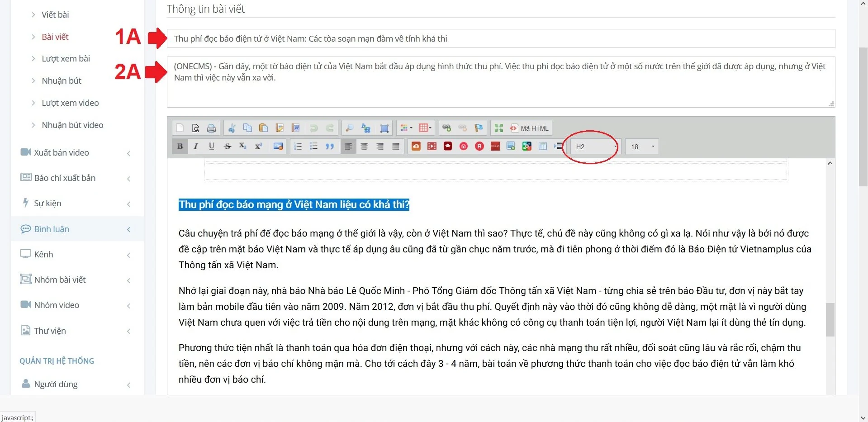Open the Find magnifier tool
Screen dimensions: 868x422
click(350, 128)
